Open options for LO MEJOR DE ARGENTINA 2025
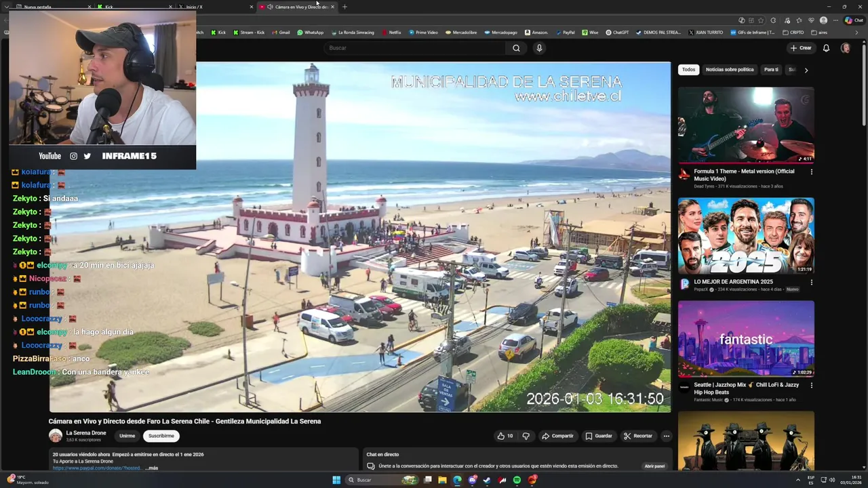This screenshot has height=488, width=868. (811, 282)
